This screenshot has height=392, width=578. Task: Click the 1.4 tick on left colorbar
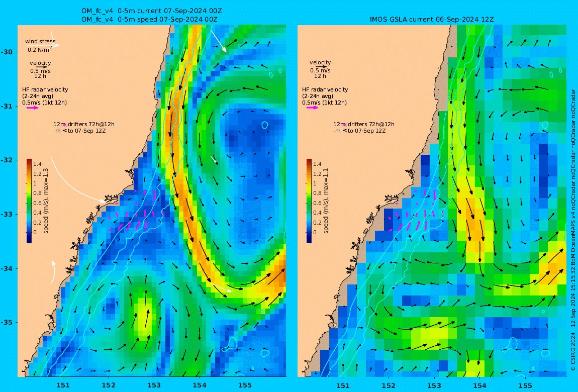pyautogui.click(x=37, y=164)
